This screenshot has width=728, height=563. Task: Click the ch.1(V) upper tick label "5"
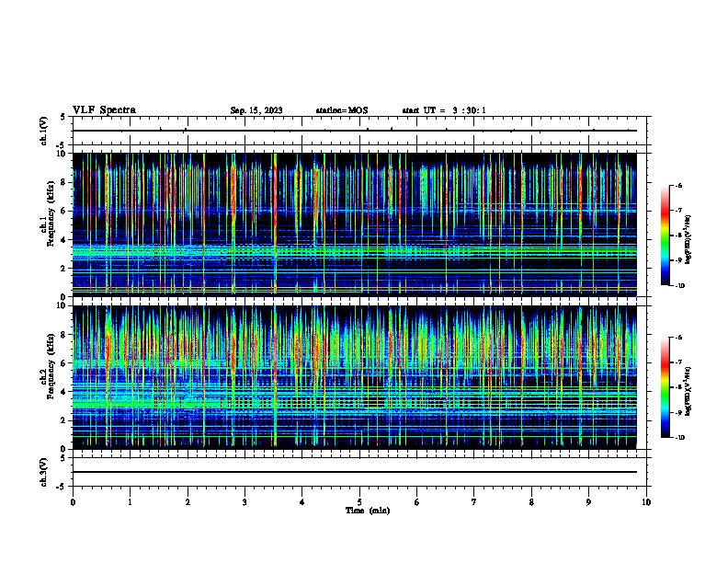[x=63, y=117]
